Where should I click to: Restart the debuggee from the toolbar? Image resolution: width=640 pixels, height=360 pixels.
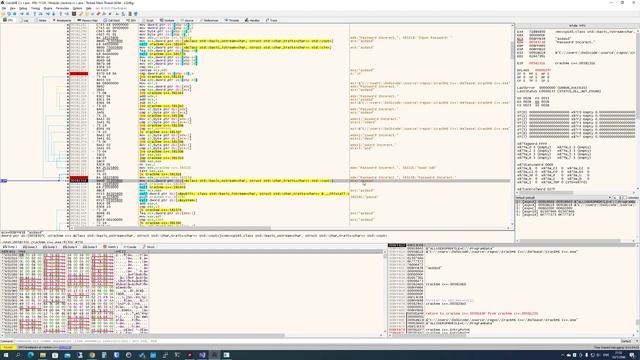(9, 14)
